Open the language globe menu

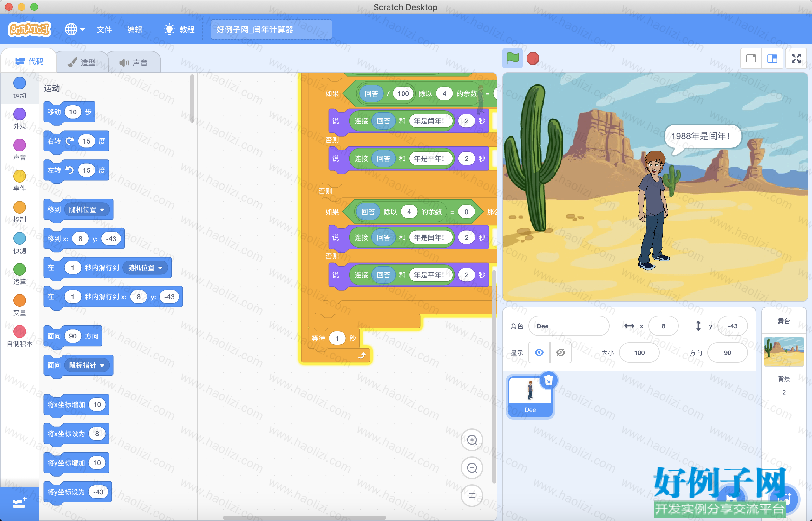pos(75,29)
